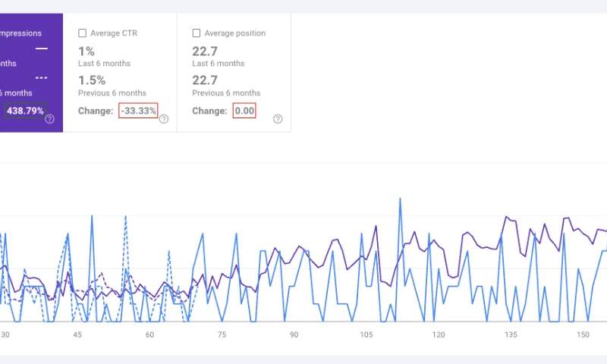This screenshot has width=607, height=364.
Task: Click x-axis label 75
Action: click(222, 334)
